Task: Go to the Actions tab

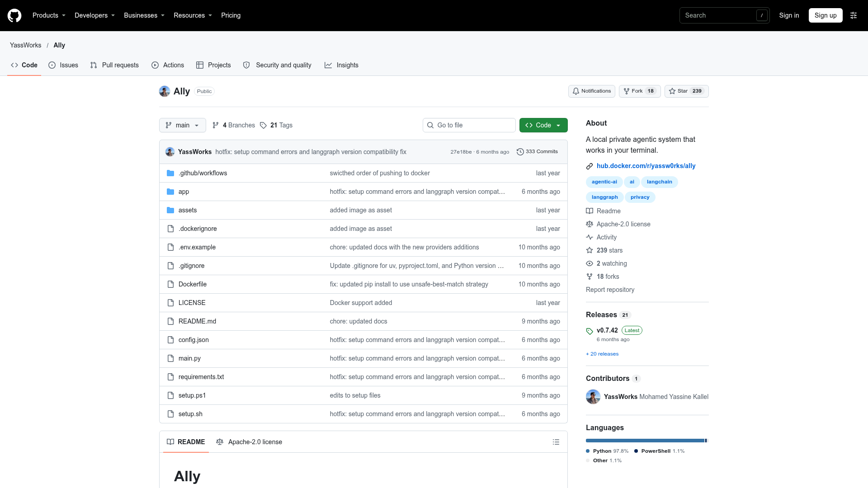Action: pyautogui.click(x=168, y=65)
